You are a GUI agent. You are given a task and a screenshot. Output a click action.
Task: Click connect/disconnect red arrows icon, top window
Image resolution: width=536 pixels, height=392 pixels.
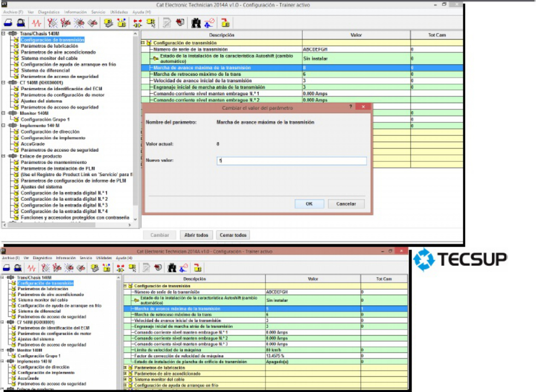click(137, 23)
